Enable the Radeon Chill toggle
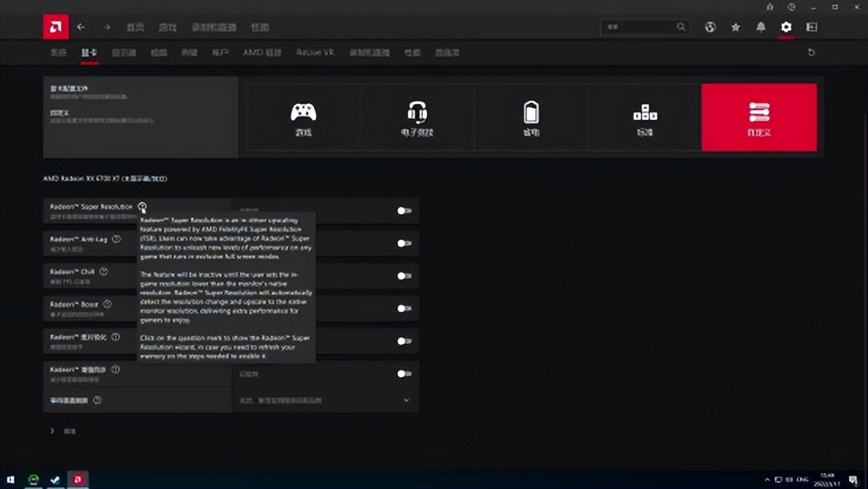Screen dimensions: 868x489 pos(404,276)
